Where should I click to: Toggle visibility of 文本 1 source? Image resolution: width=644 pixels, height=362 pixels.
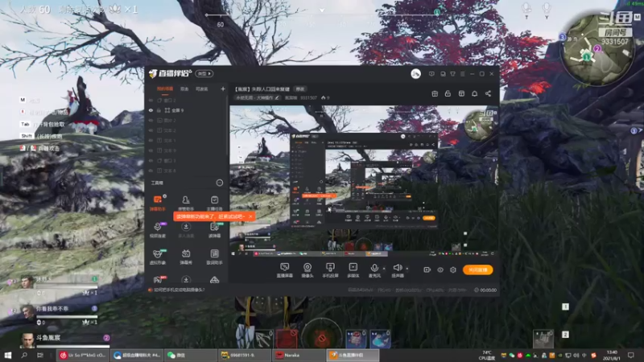point(151,140)
